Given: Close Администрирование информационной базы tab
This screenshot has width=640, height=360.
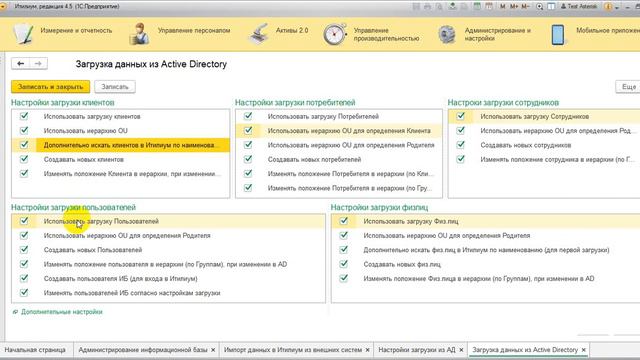Looking at the screenshot, I should [x=213, y=350].
